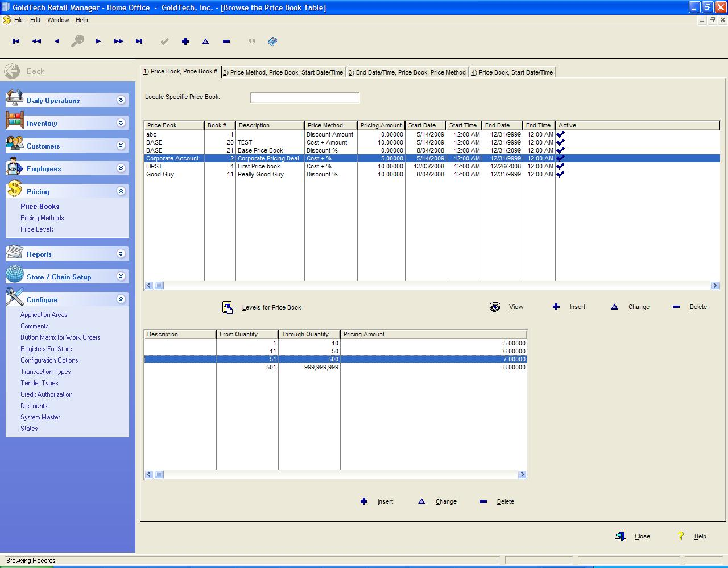Toggle Active status for the FIRST price book
The height and width of the screenshot is (568, 728).
tap(560, 166)
